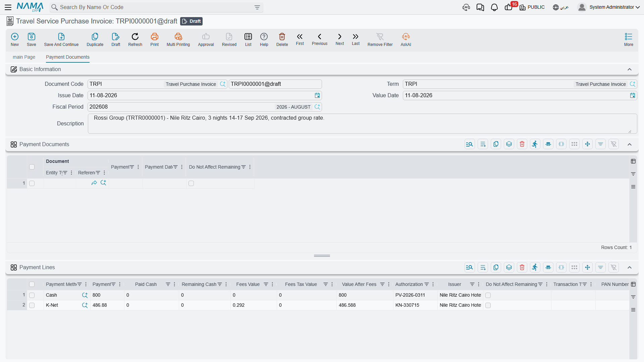Tick the Cash row selection checkbox
This screenshot has width=644, height=362.
32,295
